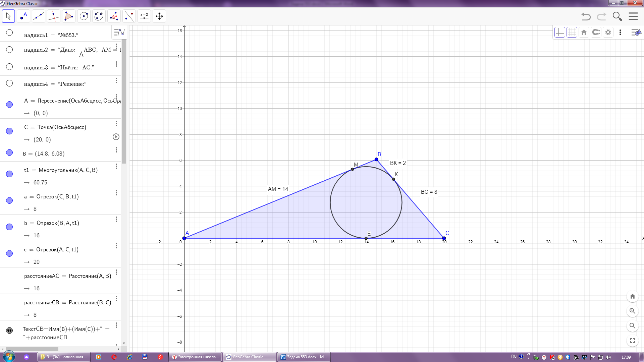Zoom in on the graphics view

(x=633, y=311)
